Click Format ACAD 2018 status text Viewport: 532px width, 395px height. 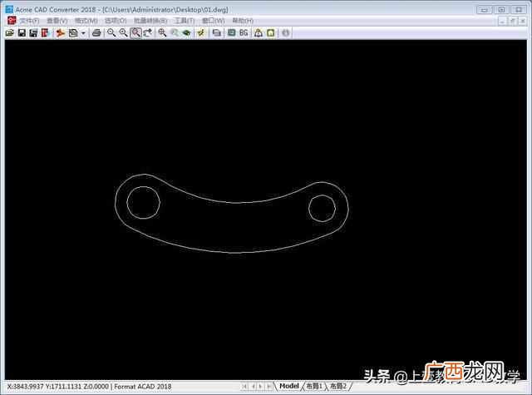[143, 387]
